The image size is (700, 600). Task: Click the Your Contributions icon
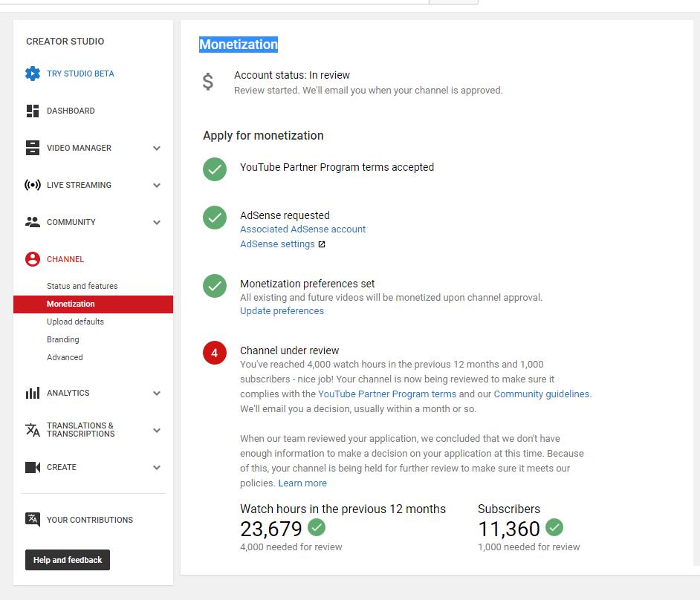tap(33, 519)
